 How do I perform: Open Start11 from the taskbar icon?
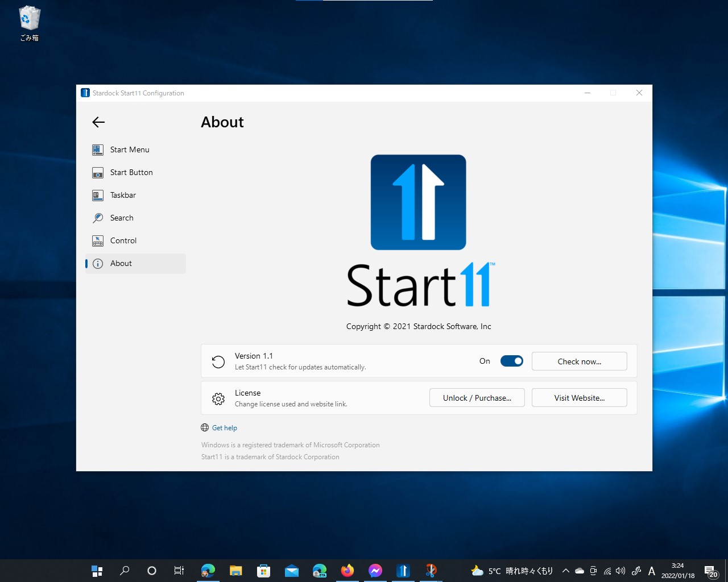[x=403, y=570]
